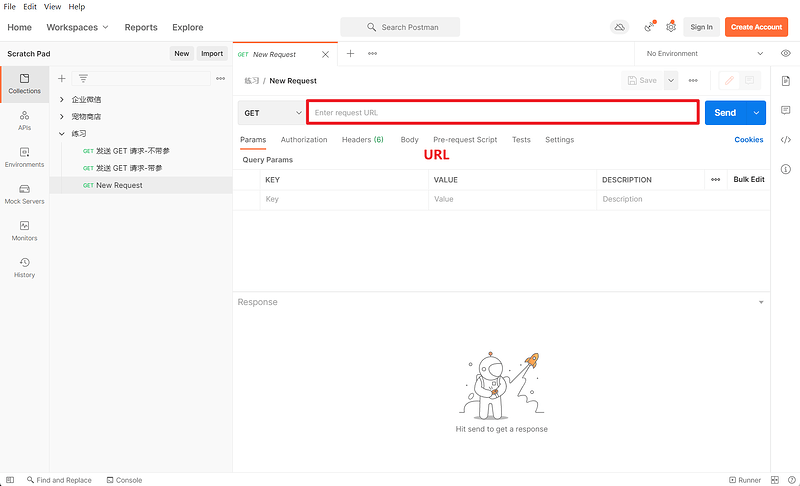Click the two-pane layout icon in status bar
Screen dimensions: 800x486
pyautogui.click(x=774, y=480)
